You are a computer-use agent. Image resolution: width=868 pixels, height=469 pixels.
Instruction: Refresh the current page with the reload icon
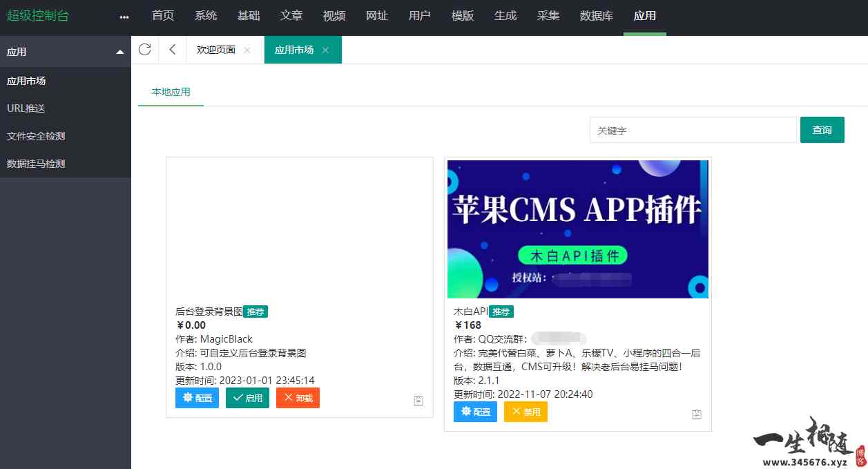coord(144,49)
